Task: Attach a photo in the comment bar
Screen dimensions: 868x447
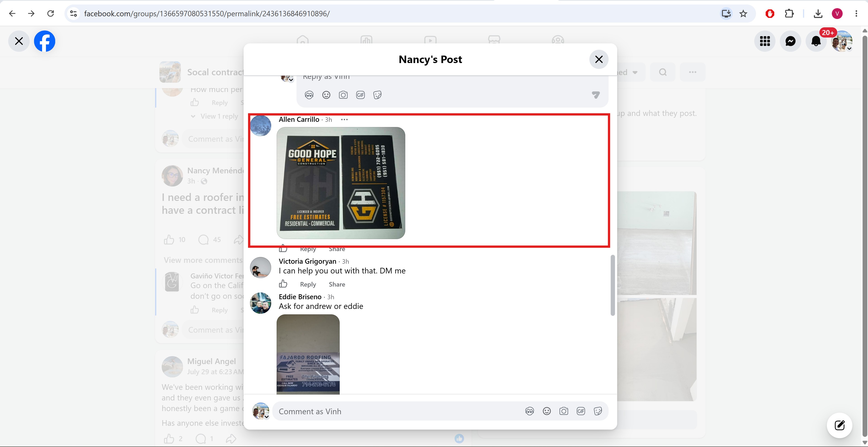Action: [564, 411]
